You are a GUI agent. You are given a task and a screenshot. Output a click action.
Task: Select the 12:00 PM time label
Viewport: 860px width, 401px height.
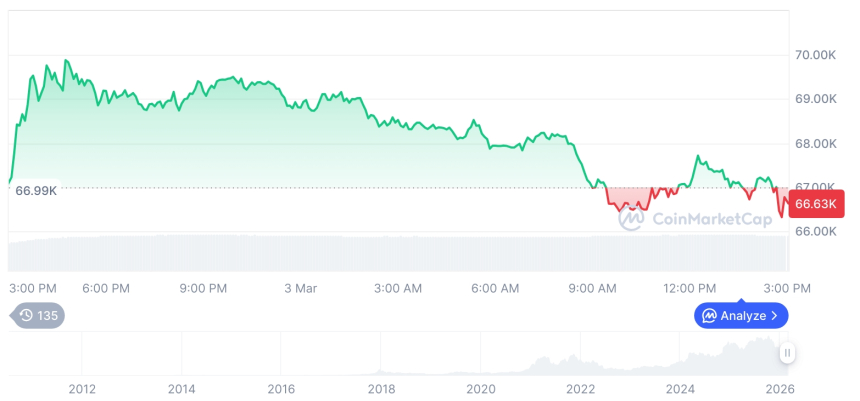pos(691,288)
